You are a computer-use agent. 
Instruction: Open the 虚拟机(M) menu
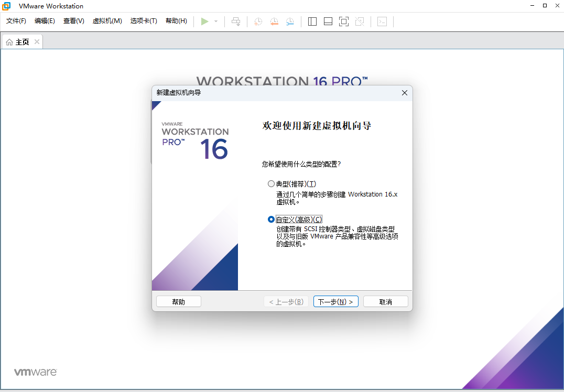pos(107,21)
